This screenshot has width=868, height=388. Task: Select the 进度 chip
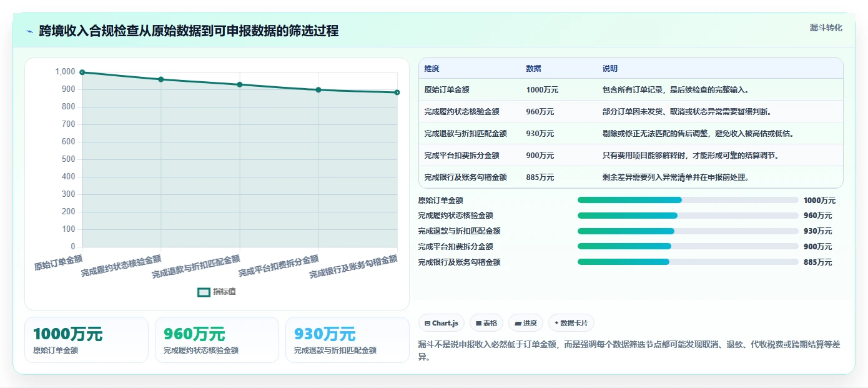click(x=526, y=323)
